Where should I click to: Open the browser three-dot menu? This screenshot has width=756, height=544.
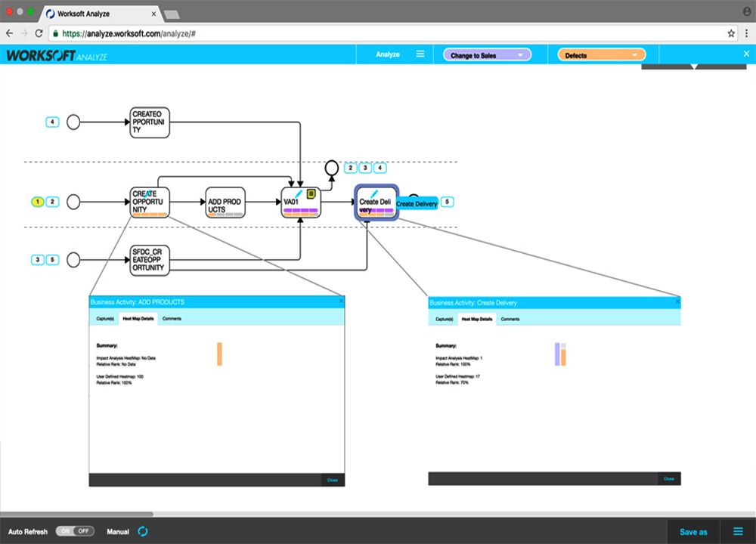click(746, 33)
